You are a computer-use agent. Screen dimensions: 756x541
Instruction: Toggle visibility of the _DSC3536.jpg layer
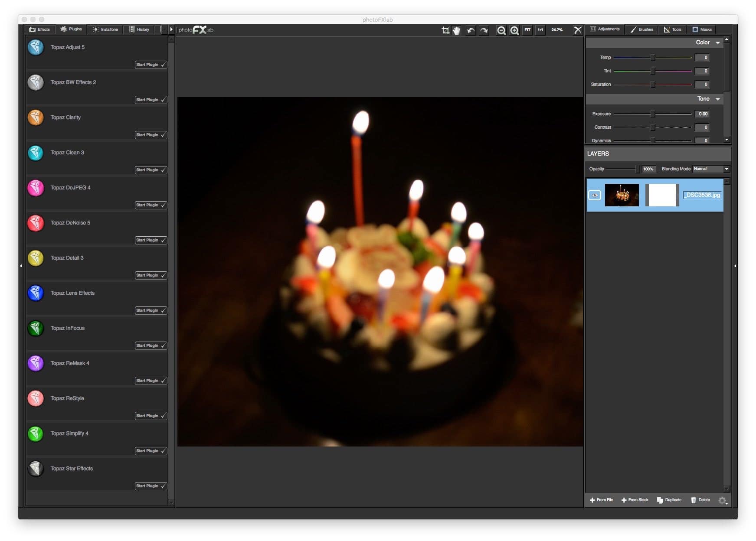click(x=595, y=195)
